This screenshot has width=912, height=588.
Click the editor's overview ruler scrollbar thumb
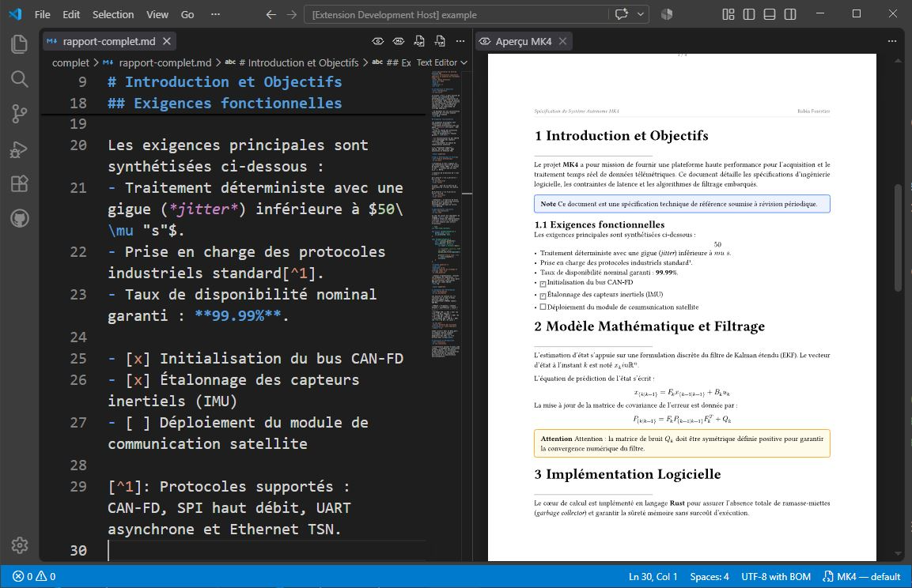[467, 193]
